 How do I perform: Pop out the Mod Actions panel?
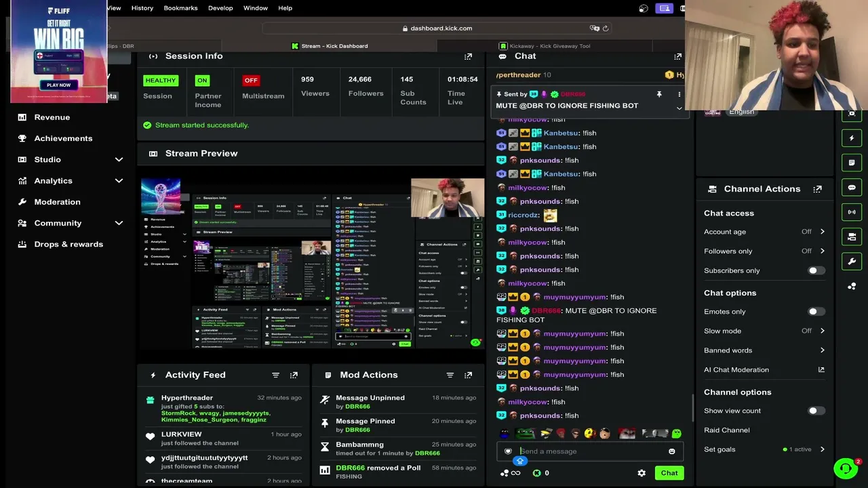pos(468,375)
